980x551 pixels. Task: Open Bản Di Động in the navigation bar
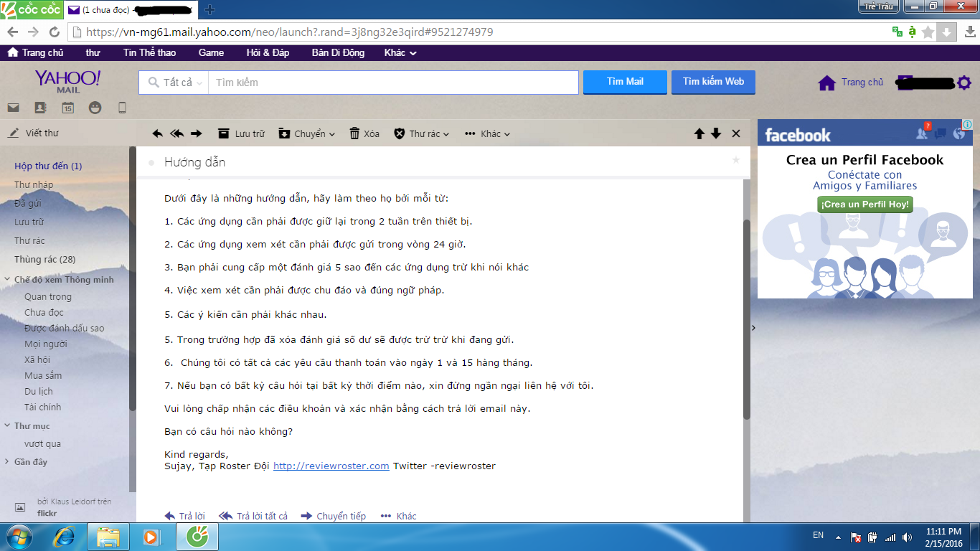pyautogui.click(x=338, y=52)
